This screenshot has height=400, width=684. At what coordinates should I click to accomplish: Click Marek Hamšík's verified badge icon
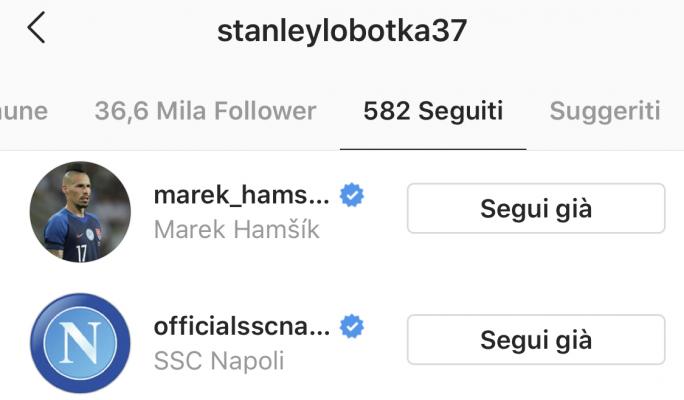click(352, 195)
